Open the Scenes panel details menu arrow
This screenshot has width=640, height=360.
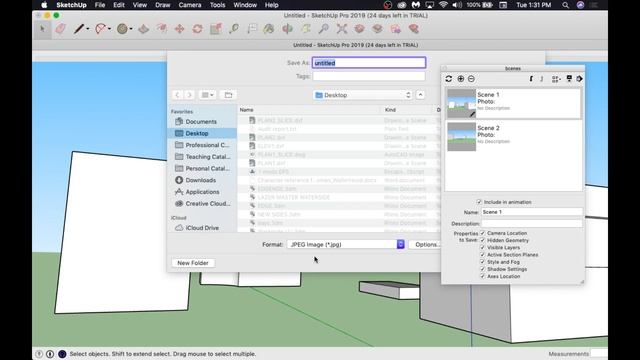[580, 79]
